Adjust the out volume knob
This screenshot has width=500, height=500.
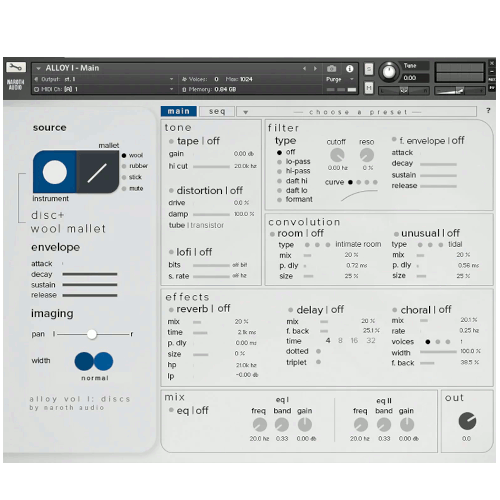click(x=467, y=421)
